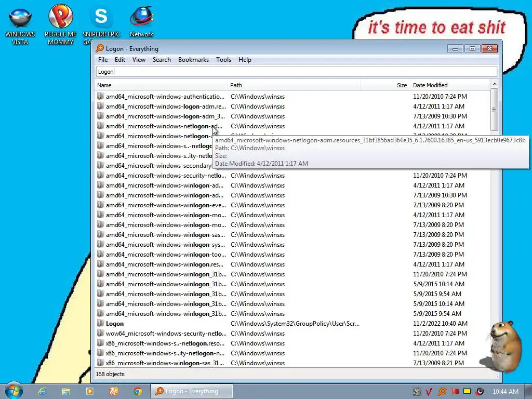532x399 pixels.
Task: Launch Google Chrome from the taskbar
Action: click(137, 391)
